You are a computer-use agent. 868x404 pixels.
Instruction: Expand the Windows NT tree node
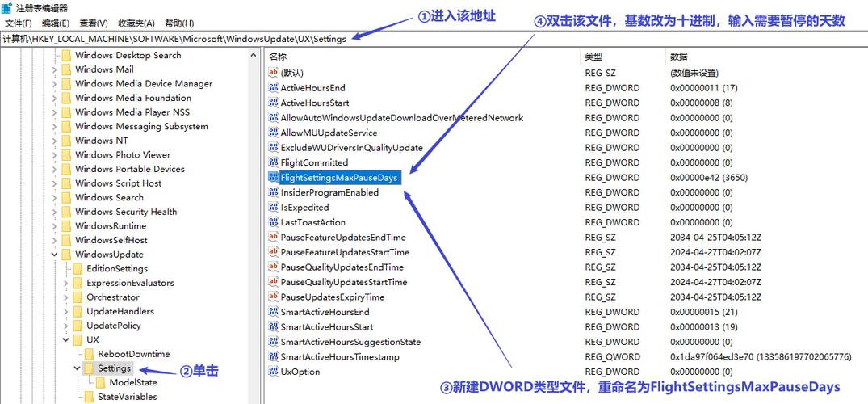point(54,141)
